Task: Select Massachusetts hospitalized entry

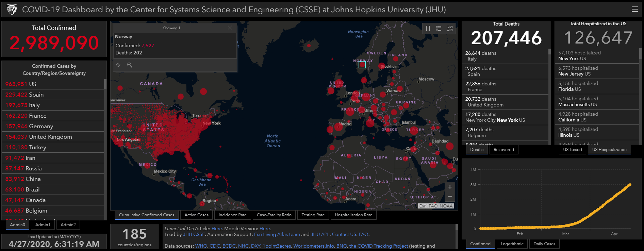Action: 597,102
